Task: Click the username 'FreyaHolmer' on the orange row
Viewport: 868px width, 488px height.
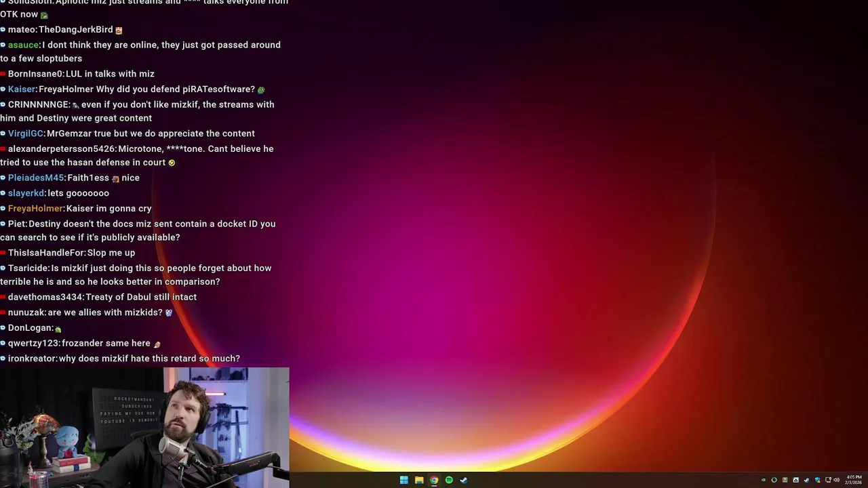Action: 35,208
